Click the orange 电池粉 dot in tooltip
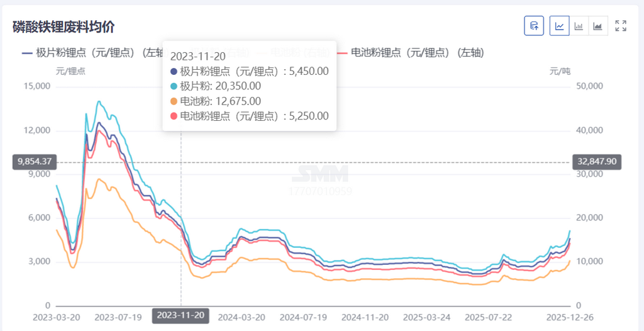Image resolution: width=644 pixels, height=331 pixels. pyautogui.click(x=174, y=101)
